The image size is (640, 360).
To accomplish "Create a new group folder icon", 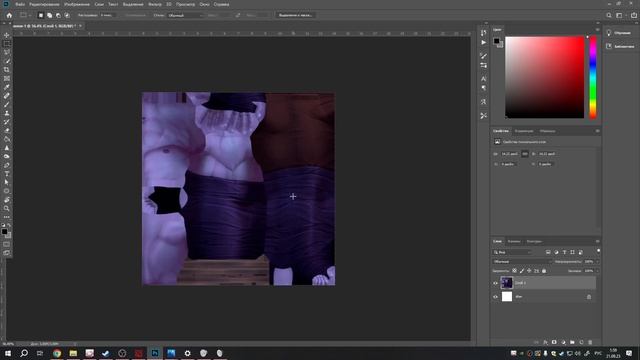I will [572, 342].
